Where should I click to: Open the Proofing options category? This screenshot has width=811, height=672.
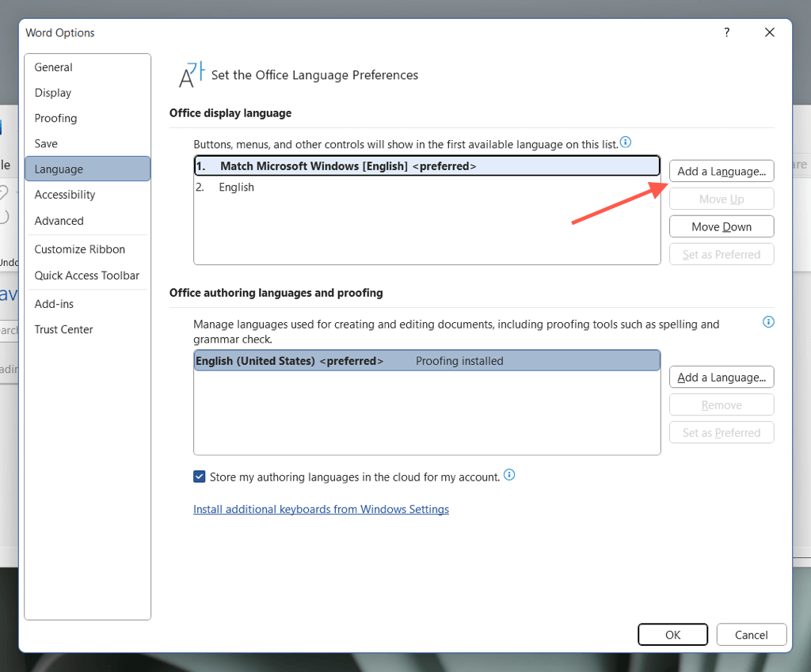[55, 118]
